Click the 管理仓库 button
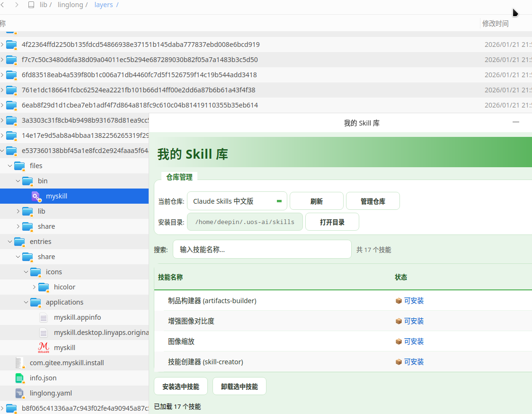The image size is (532, 414). (x=373, y=201)
